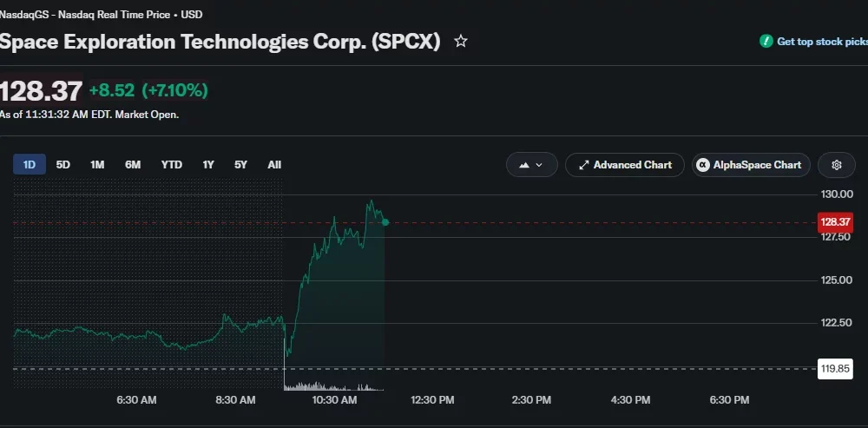The height and width of the screenshot is (428, 868).
Task: Click the 122.50 axis label
Action: point(836,323)
